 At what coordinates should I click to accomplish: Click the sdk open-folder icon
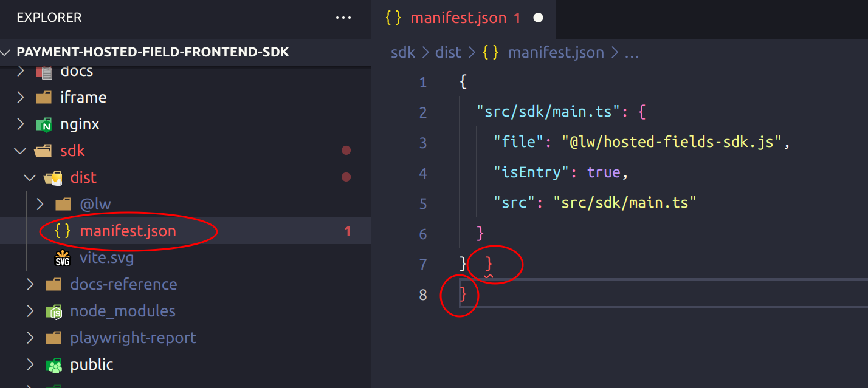click(x=44, y=151)
